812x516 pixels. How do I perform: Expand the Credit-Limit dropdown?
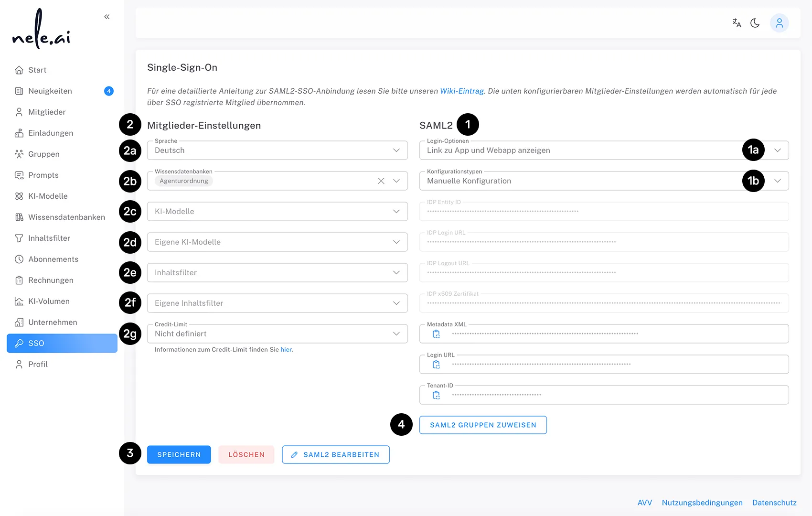point(396,333)
